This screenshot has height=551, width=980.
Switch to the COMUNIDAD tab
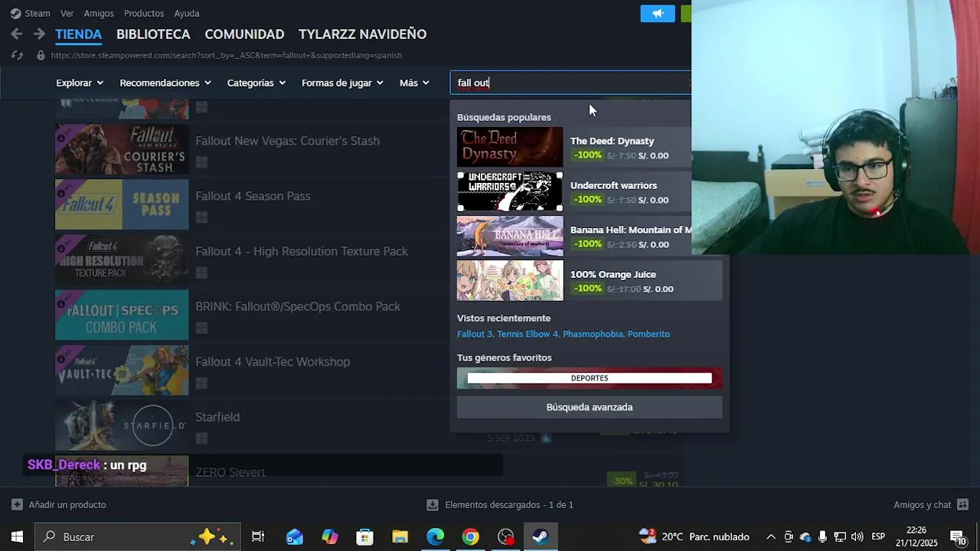pyautogui.click(x=244, y=34)
